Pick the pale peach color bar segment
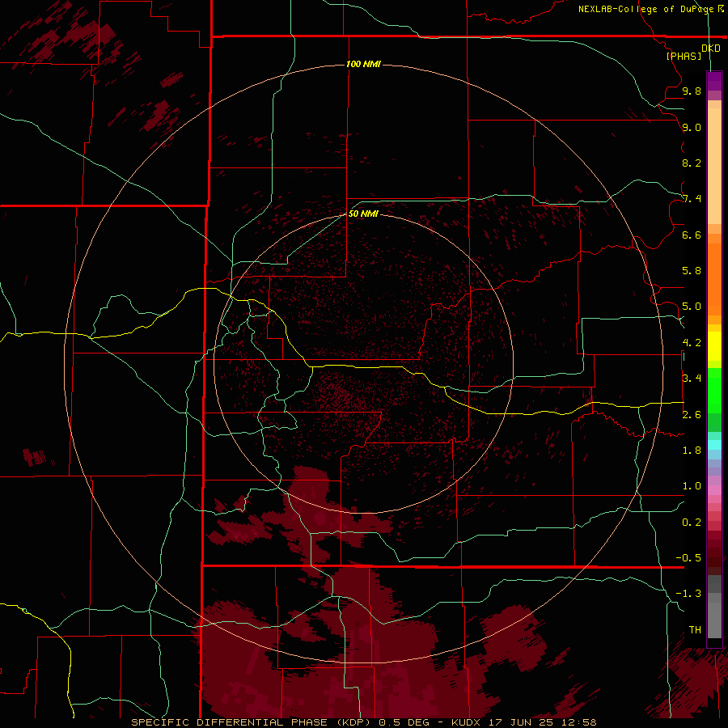The width and height of the screenshot is (728, 728). tap(714, 166)
